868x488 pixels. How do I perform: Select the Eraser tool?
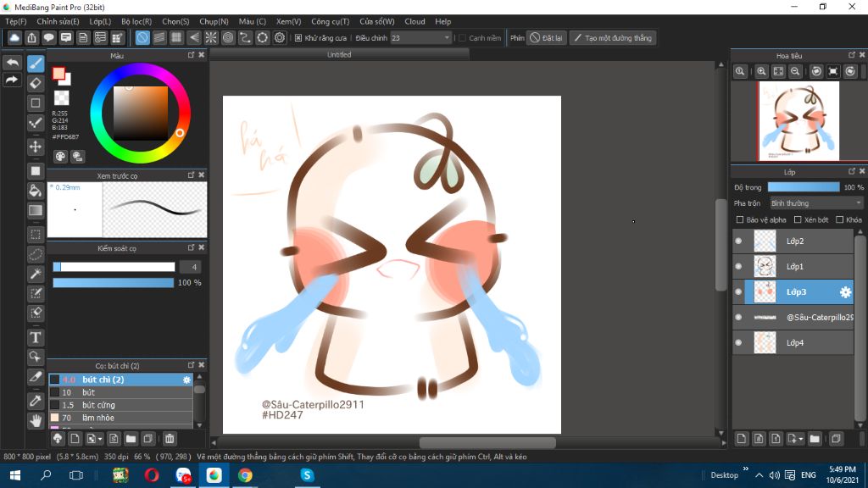click(36, 83)
